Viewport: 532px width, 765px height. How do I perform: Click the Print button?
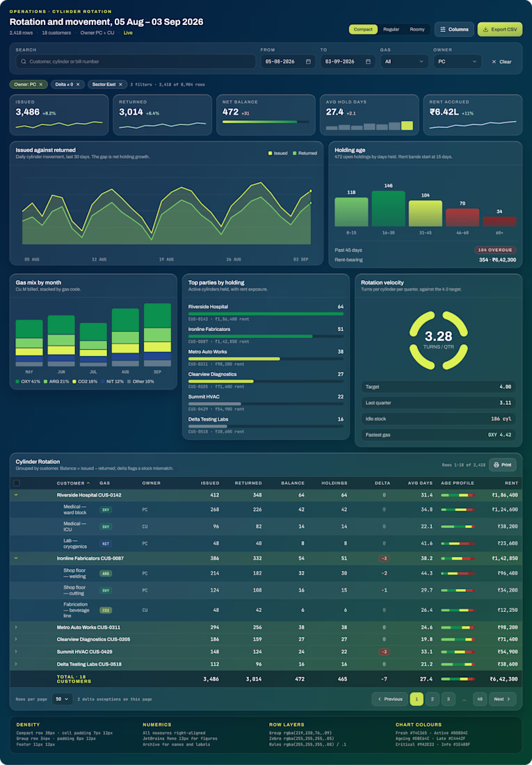(x=503, y=465)
